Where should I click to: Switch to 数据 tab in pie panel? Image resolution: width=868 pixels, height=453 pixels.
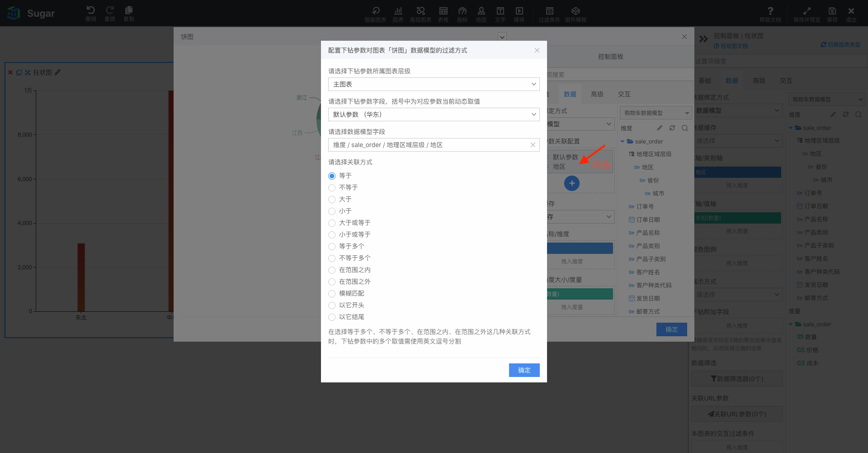tap(570, 94)
